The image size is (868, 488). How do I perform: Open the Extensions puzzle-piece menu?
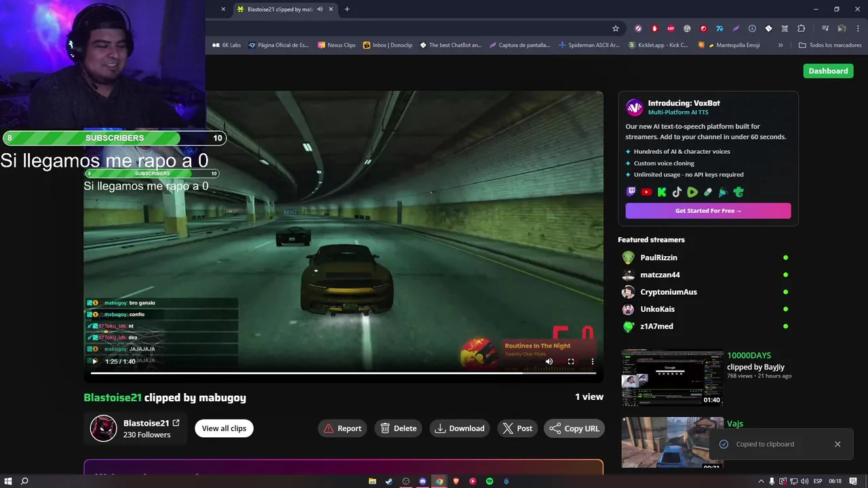click(802, 28)
